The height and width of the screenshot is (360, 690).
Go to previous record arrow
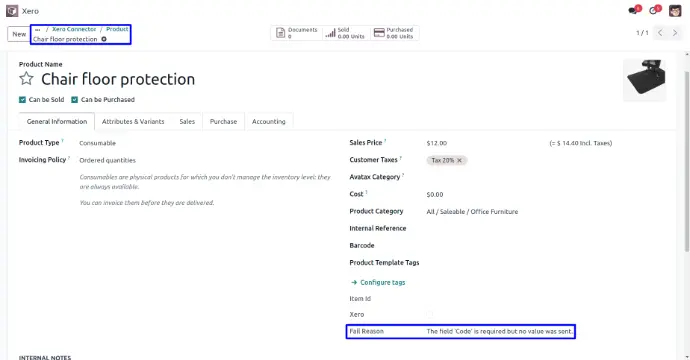[660, 33]
